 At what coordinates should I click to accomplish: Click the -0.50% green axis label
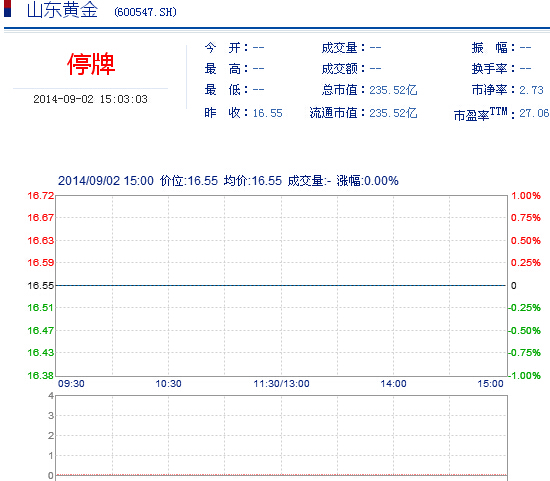(525, 330)
